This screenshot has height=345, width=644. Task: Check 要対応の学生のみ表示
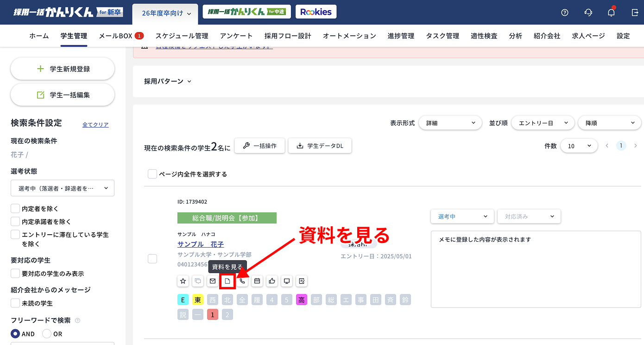14,273
